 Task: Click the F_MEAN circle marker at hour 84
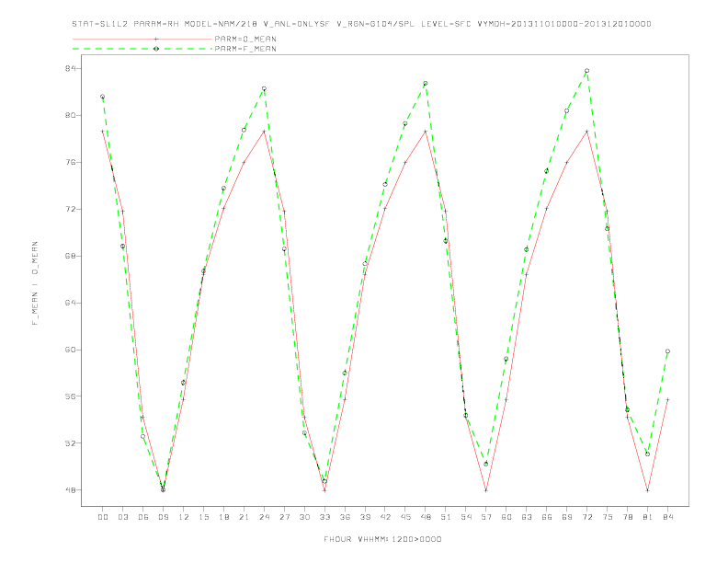[667, 351]
